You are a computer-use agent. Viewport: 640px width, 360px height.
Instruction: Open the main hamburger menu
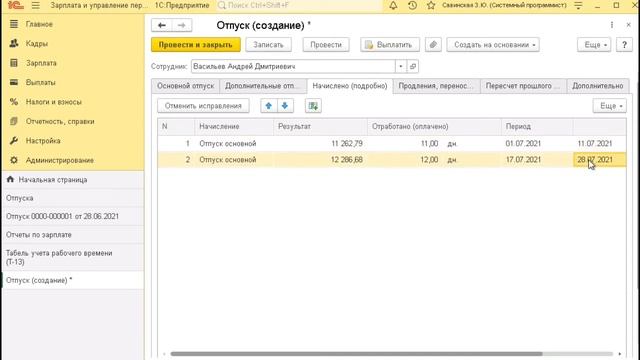pos(36,5)
